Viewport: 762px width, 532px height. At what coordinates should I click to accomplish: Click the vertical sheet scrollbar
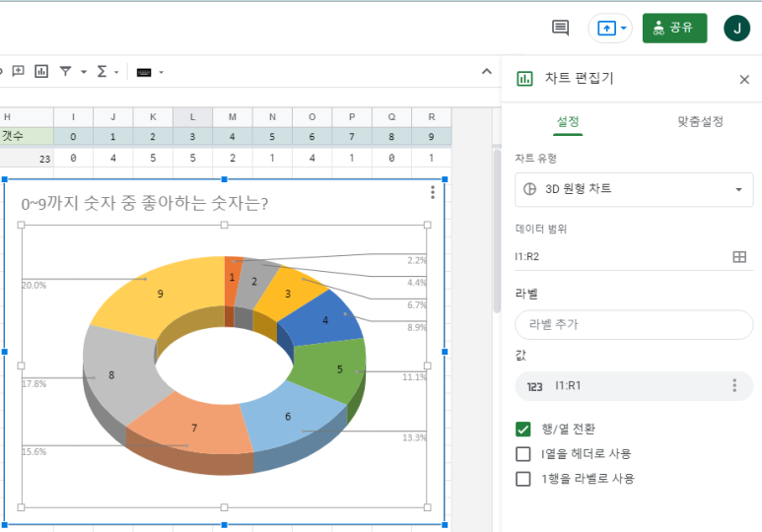tap(497, 232)
